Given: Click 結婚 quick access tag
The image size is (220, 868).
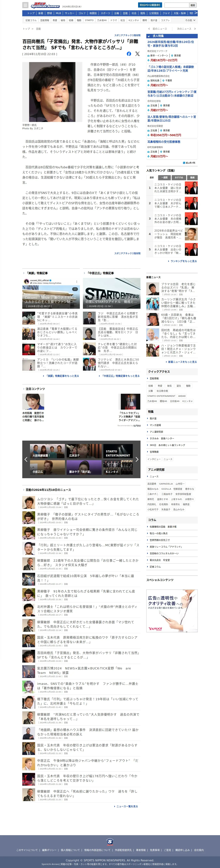Looking at the screenshot, I should 150,386.
